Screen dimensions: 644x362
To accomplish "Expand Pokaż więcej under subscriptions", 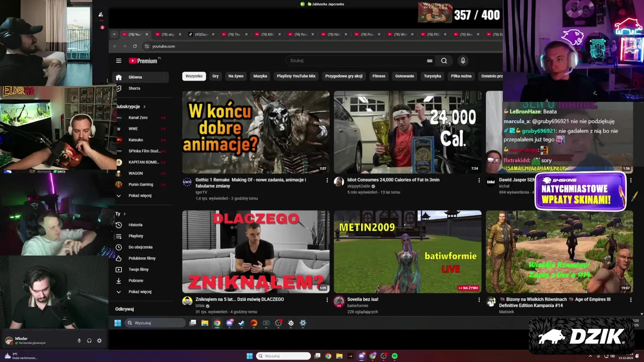I will coord(141,196).
